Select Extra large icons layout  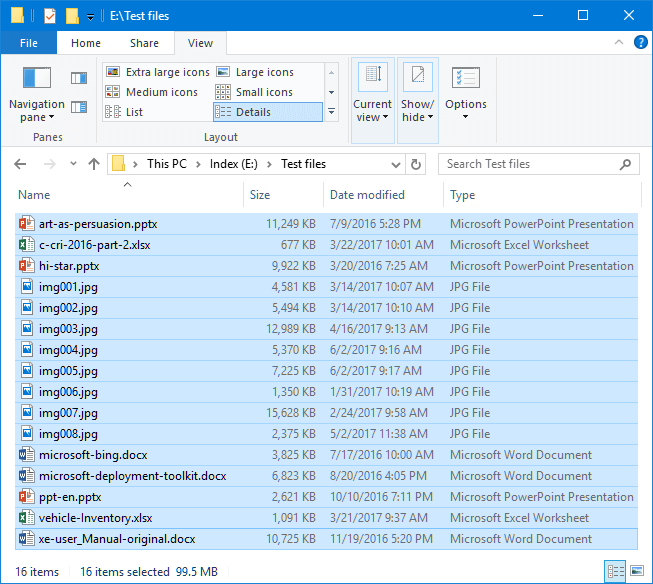157,72
